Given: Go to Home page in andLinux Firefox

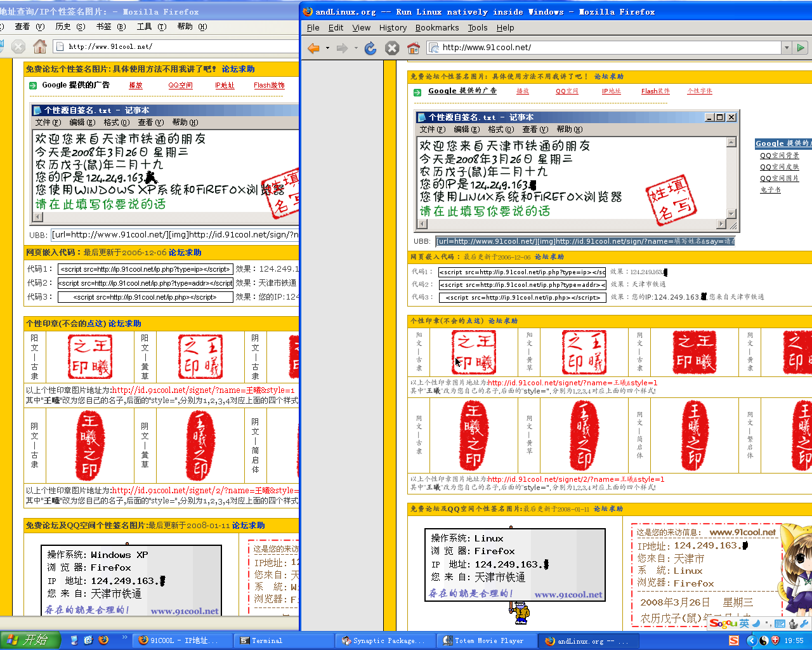Looking at the screenshot, I should point(414,48).
